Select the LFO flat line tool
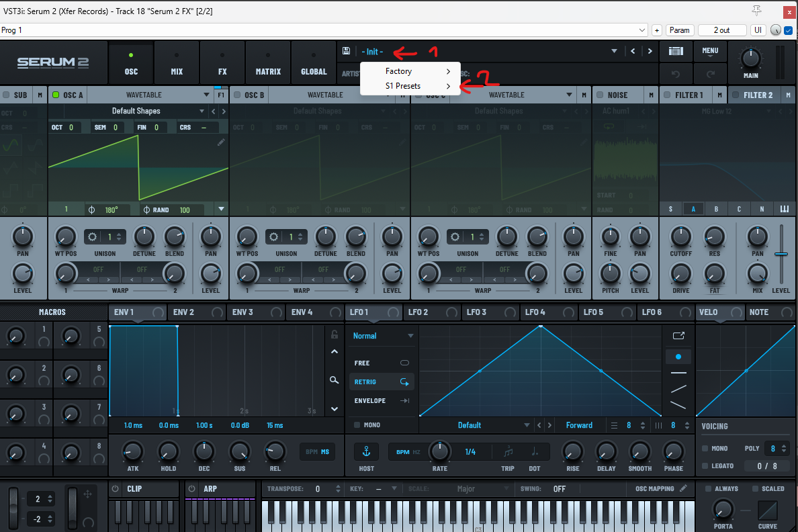The height and width of the screenshot is (532, 798). [x=678, y=373]
